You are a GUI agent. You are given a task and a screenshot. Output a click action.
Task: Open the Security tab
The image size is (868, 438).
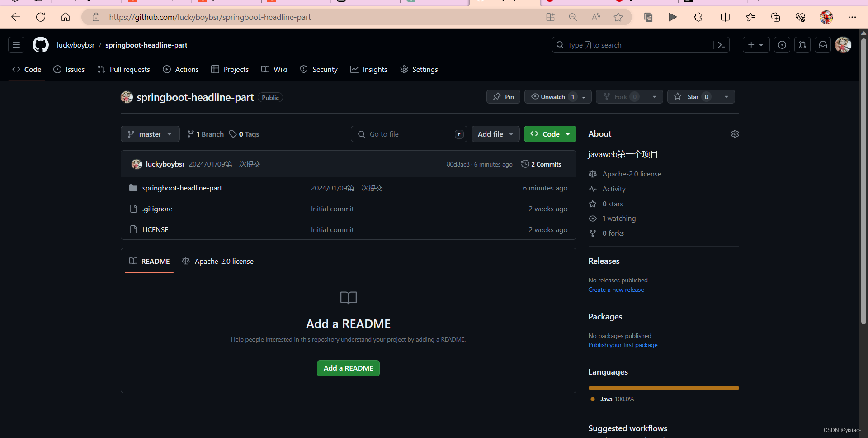click(319, 69)
